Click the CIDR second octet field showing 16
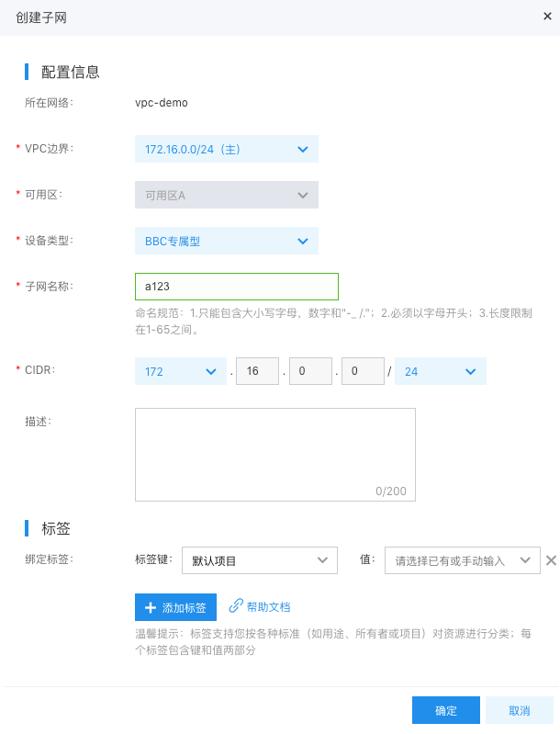 (257, 371)
